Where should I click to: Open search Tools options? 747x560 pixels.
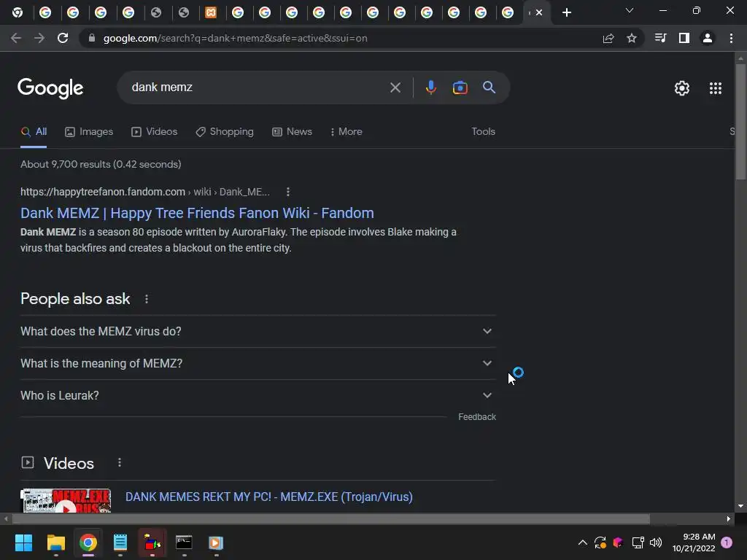(483, 132)
